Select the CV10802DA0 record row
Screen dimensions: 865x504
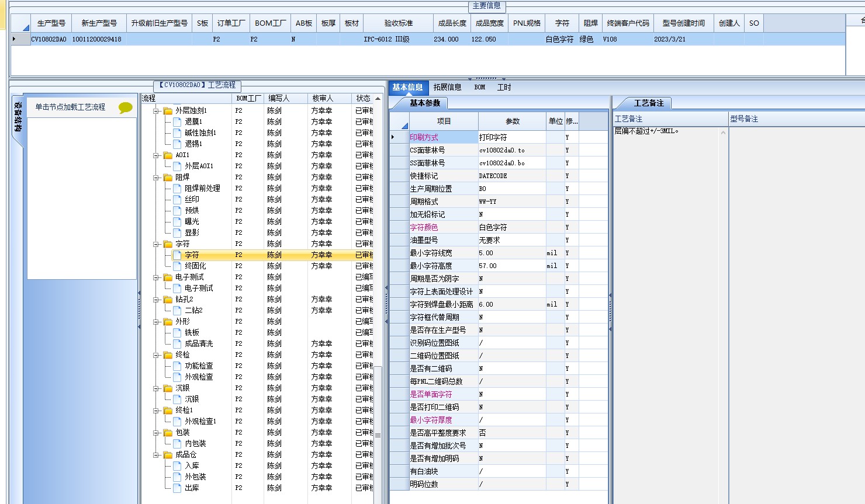pos(428,39)
